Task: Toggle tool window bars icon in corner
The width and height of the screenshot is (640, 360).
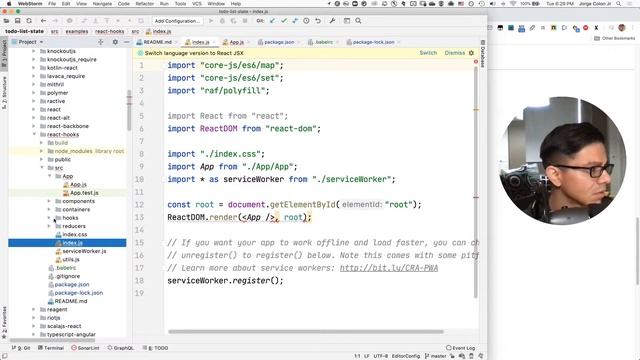Action: pos(4,356)
